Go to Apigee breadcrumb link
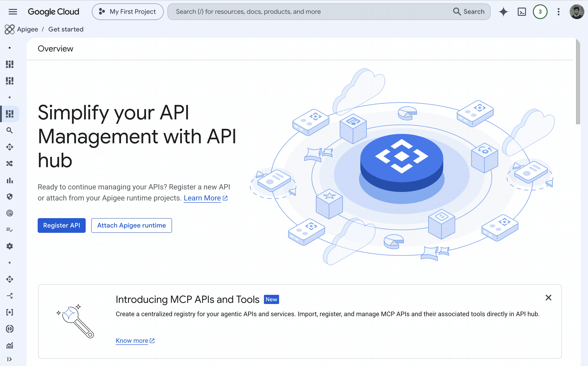This screenshot has width=588, height=366. pyautogui.click(x=28, y=29)
